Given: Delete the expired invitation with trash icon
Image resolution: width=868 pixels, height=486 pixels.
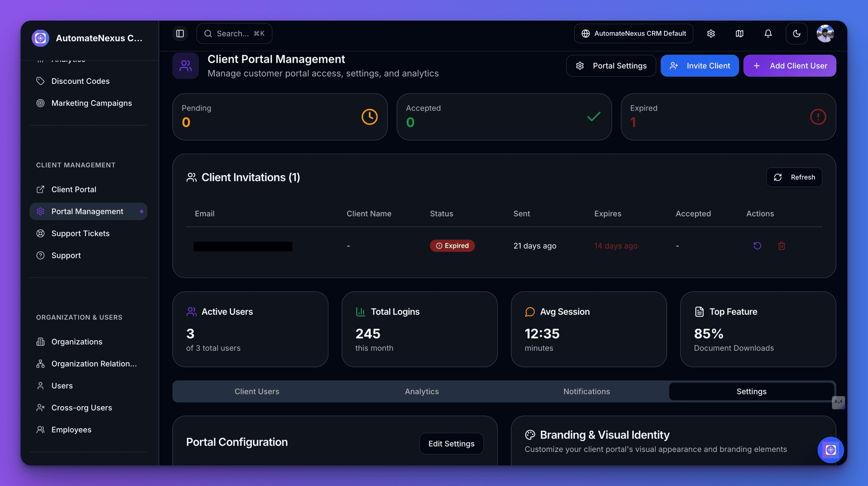Looking at the screenshot, I should click(782, 246).
